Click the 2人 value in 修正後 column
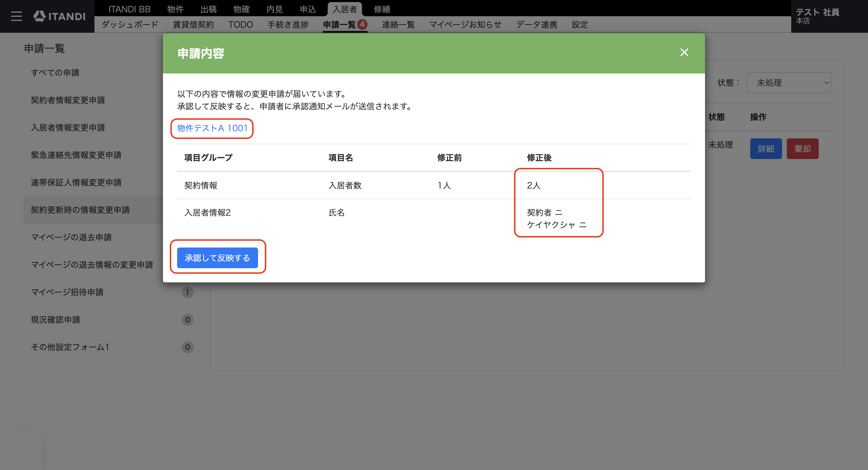Viewport: 868px width, 470px height. [x=533, y=185]
